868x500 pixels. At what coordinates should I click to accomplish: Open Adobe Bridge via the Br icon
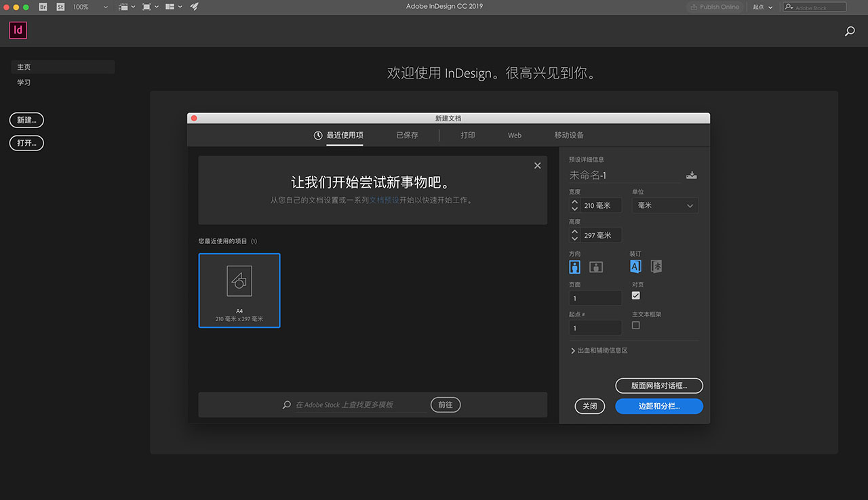click(x=43, y=7)
